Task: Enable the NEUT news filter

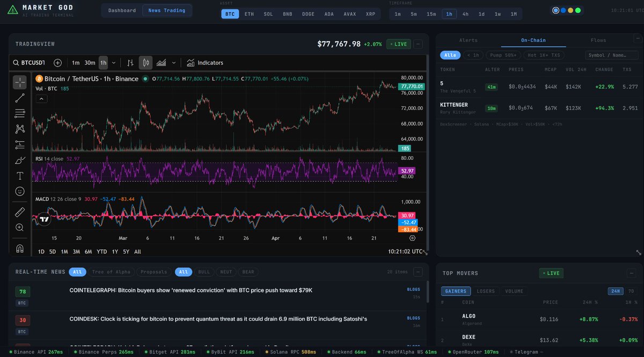Action: tap(226, 272)
